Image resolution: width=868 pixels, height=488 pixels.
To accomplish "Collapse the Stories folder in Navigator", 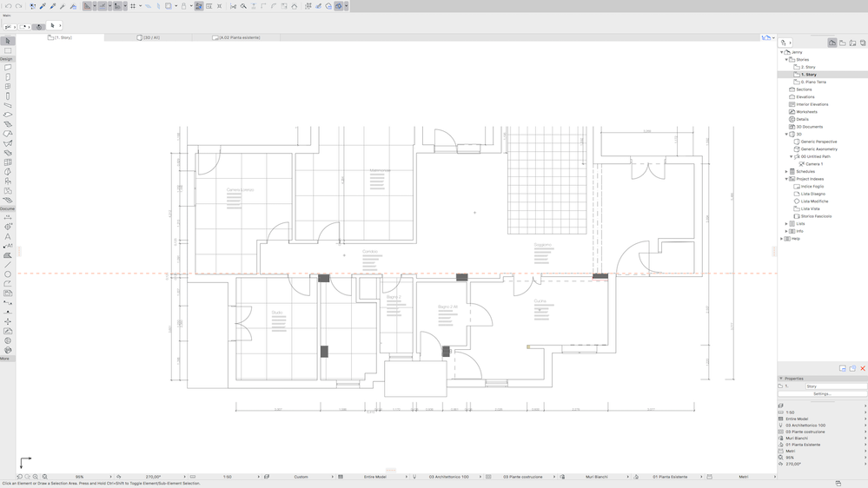I will pos(786,60).
